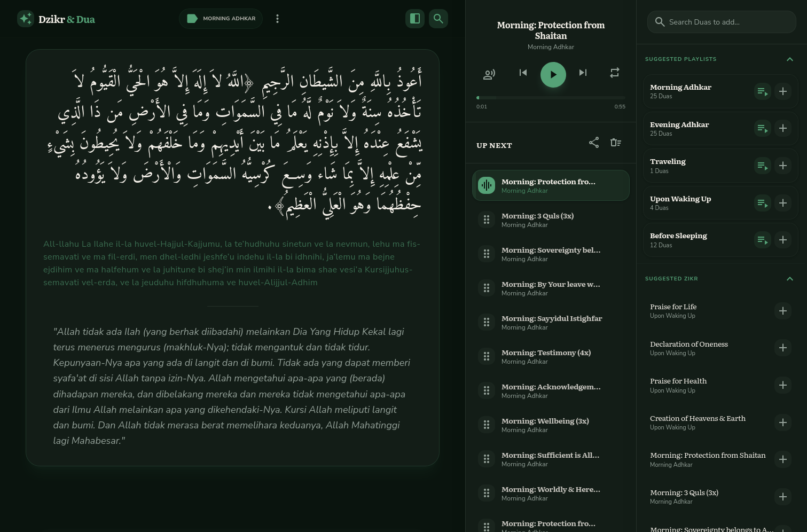Play the Traveling playlist

pos(762,166)
